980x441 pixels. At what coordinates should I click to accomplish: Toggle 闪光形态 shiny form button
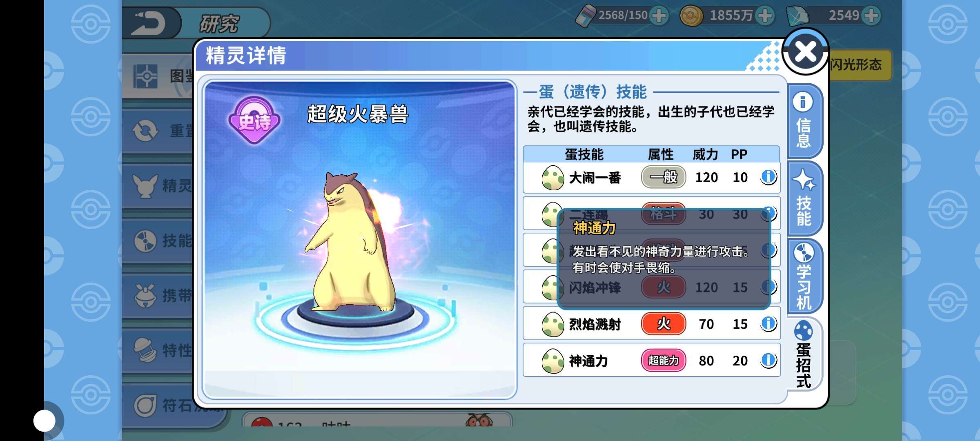point(857,65)
